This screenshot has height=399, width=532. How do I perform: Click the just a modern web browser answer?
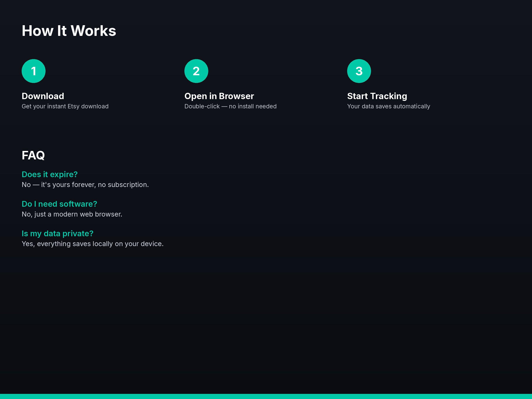tap(72, 214)
